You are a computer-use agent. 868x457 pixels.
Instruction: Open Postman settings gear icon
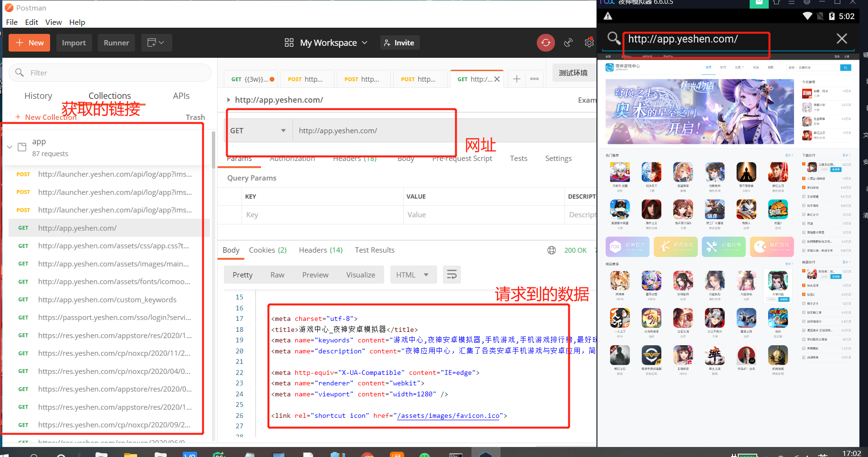(x=589, y=43)
